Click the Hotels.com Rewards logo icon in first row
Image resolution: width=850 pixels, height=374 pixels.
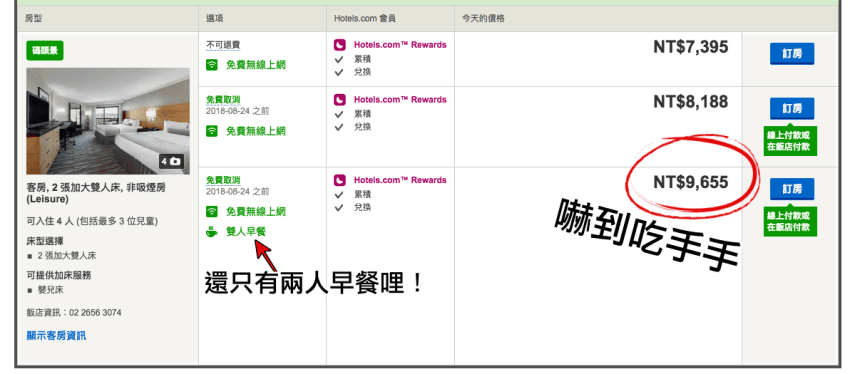[x=339, y=45]
